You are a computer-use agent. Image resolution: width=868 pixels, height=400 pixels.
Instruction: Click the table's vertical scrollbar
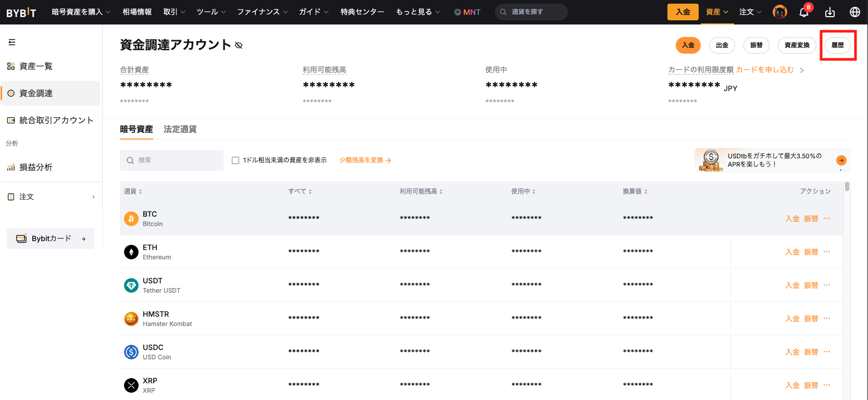click(847, 186)
